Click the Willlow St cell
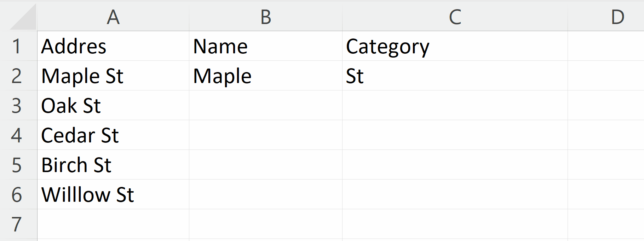This screenshot has height=241, width=644. click(113, 194)
